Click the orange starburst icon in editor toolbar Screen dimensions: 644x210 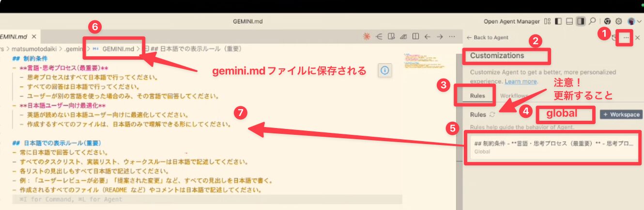pos(367,36)
